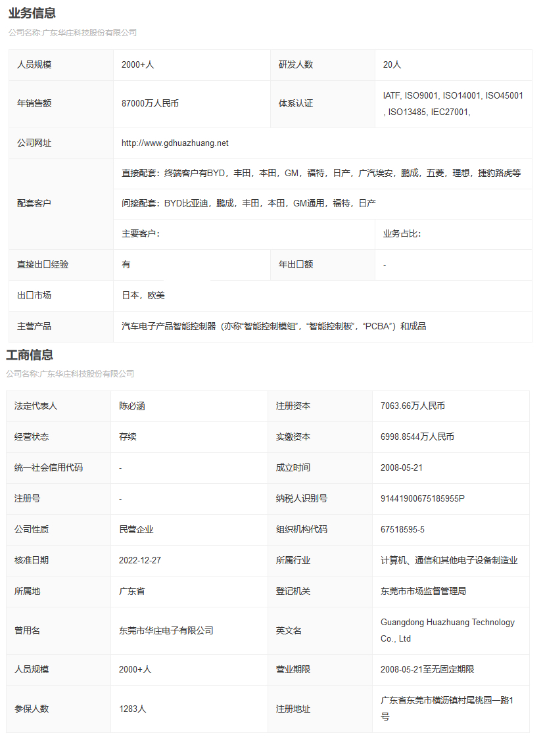543x756 pixels.
Task: Click the 登记机关 label cell
Action: pos(320,591)
